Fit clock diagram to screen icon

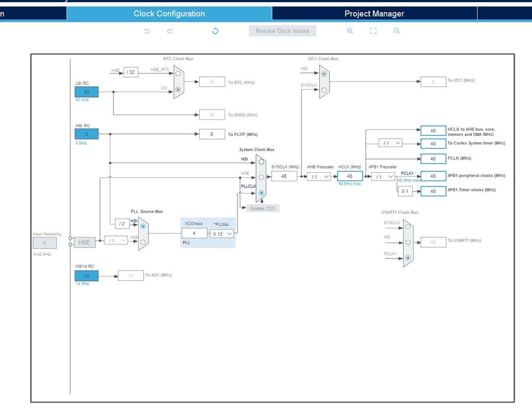373,30
